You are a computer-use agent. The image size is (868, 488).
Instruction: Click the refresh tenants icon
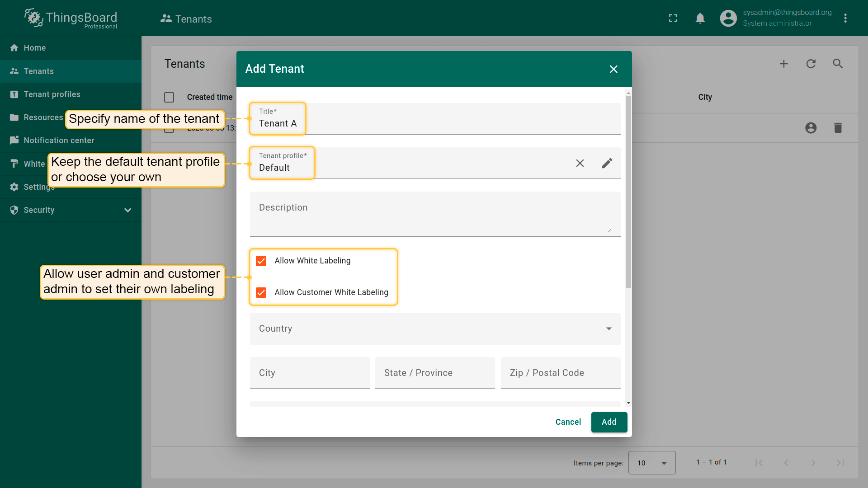pos(811,64)
